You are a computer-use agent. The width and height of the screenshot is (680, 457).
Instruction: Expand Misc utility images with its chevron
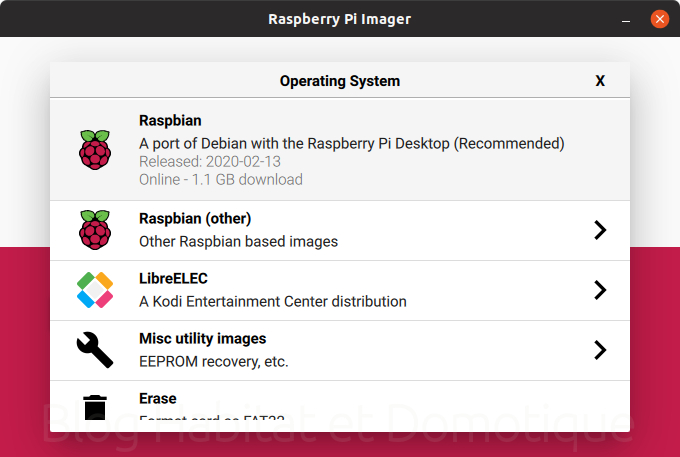(600, 350)
